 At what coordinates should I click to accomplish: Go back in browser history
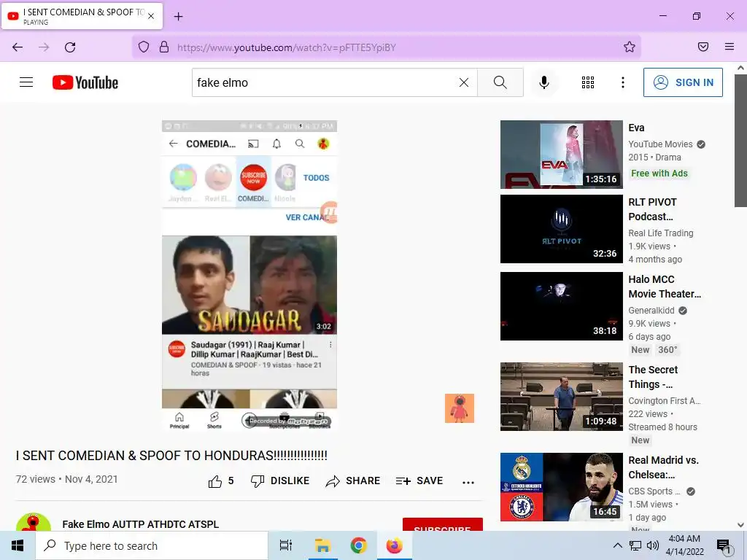pos(18,47)
